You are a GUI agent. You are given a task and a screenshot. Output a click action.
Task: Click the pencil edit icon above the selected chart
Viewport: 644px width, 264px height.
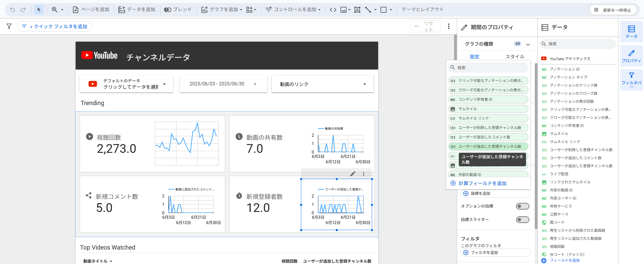pyautogui.click(x=353, y=174)
